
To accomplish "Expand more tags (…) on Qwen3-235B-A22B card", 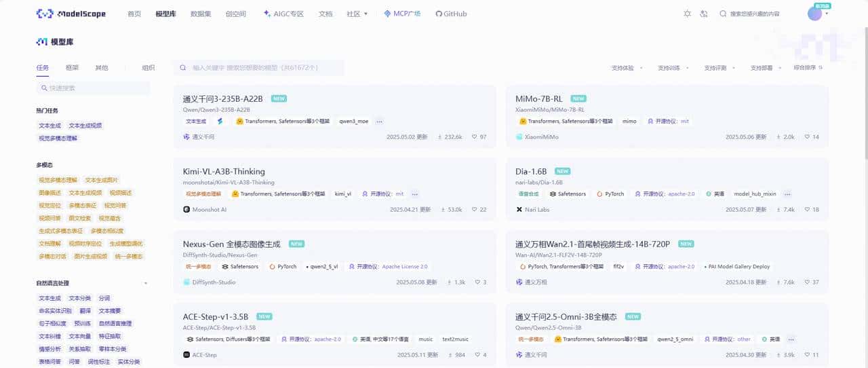I will coord(379,122).
